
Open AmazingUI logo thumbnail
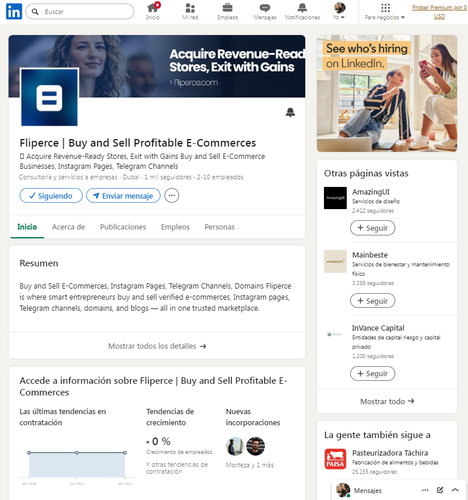click(335, 198)
